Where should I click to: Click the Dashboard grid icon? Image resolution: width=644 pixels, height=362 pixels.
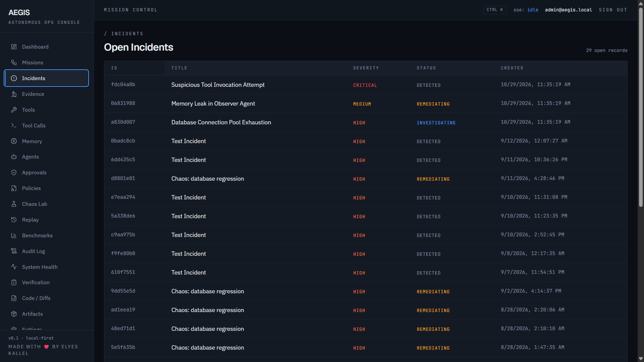[x=14, y=47]
